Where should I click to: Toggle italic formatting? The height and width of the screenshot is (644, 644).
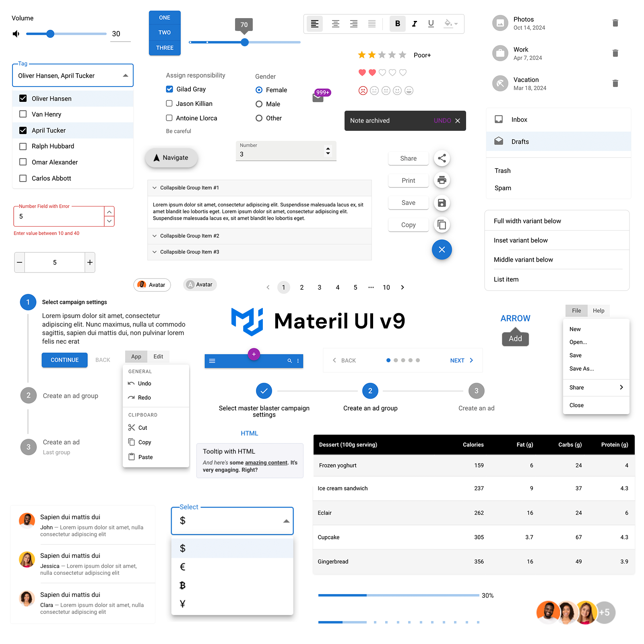point(414,24)
